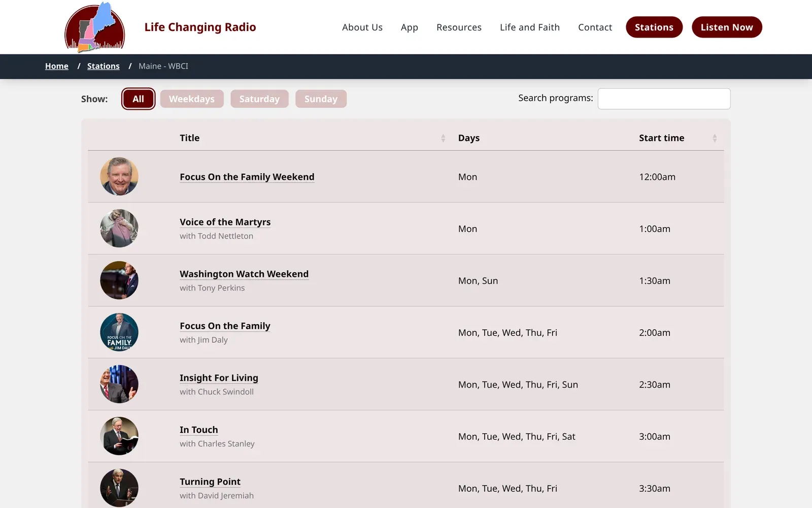Open Focus On the Family Jim Daly thumbnail
The image size is (812, 508).
tap(119, 332)
